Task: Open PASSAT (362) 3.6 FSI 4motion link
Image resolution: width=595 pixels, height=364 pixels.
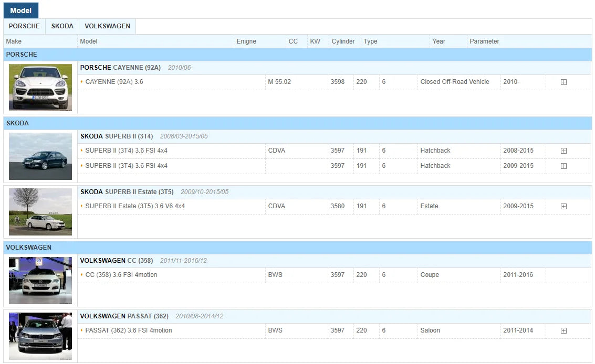Action: (x=129, y=330)
